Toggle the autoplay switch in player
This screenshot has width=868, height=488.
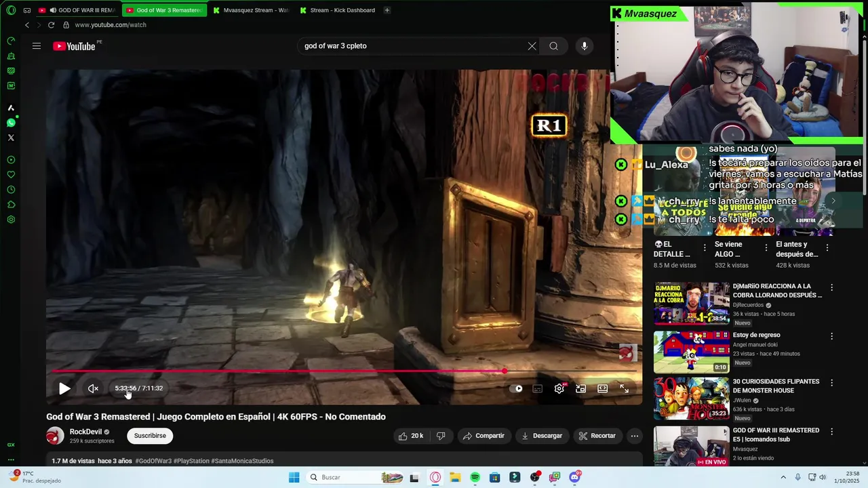516,388
